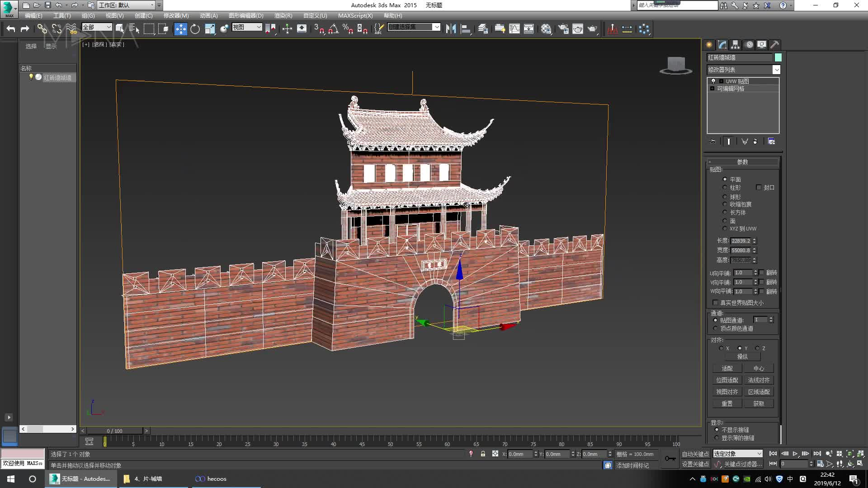
Task: Click the Configure Modifier Sets icon
Action: tap(771, 141)
